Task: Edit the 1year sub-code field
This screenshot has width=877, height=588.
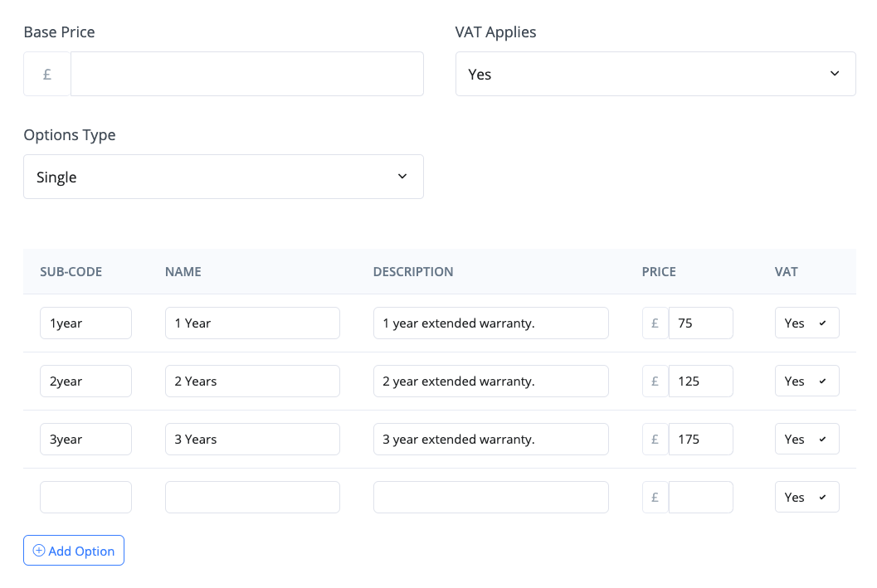Action: [x=85, y=323]
